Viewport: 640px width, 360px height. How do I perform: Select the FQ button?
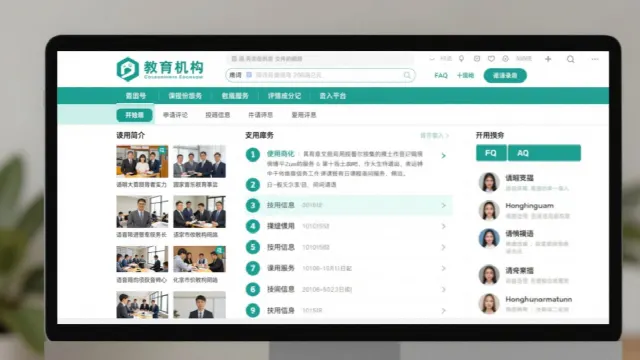point(491,153)
